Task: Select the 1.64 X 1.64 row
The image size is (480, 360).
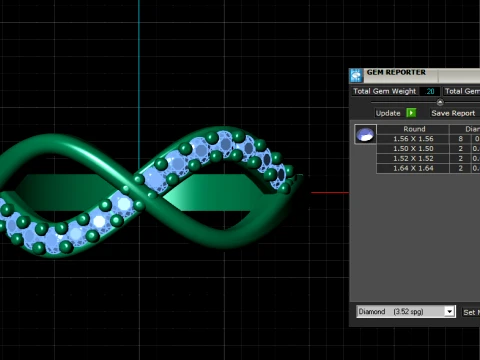Action: pos(428,168)
